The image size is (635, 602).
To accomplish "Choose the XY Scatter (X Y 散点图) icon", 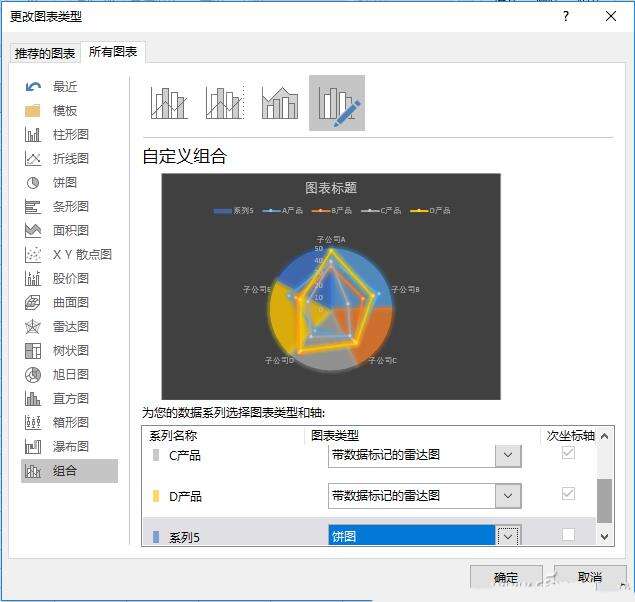I will [x=33, y=254].
